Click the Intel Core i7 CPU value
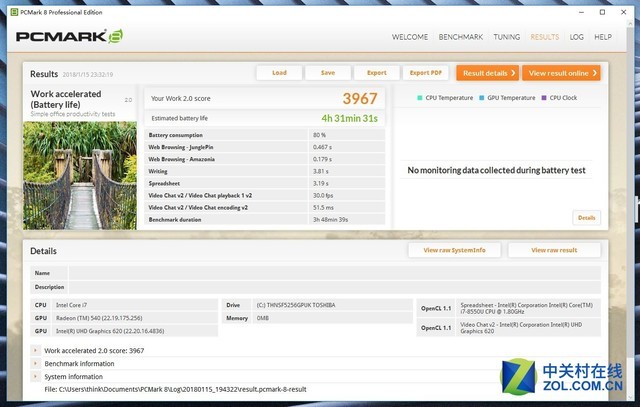 (71, 305)
